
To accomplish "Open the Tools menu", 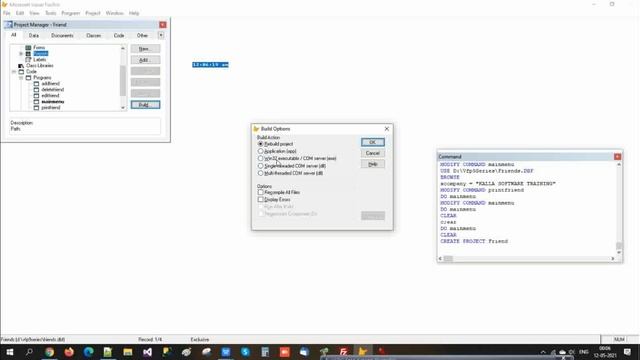I will (x=51, y=13).
